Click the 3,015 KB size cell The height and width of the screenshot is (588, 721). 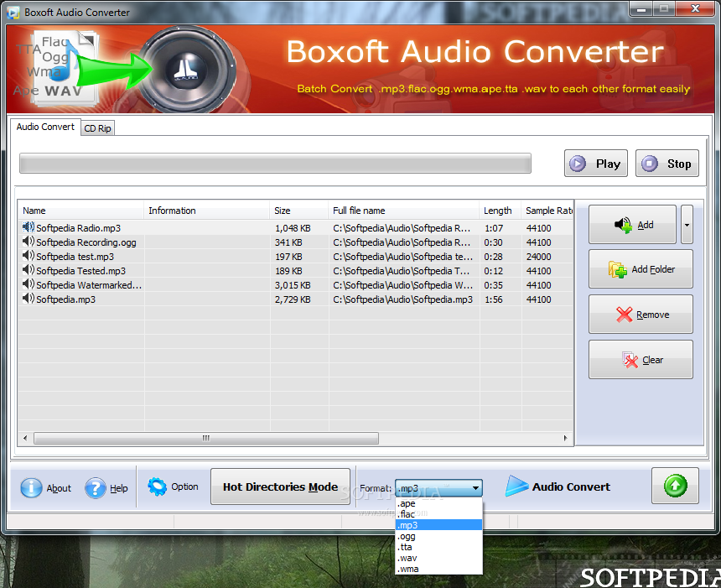pyautogui.click(x=293, y=285)
